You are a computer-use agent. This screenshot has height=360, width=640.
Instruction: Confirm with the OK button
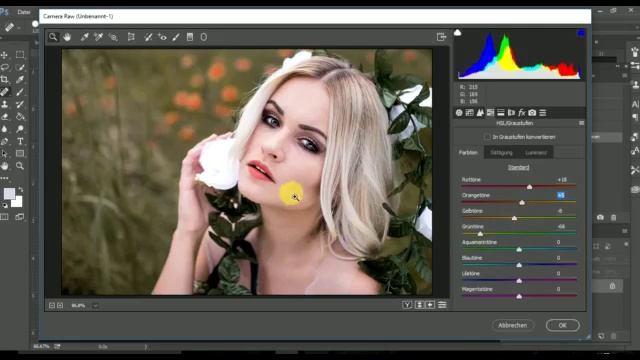coord(562,325)
